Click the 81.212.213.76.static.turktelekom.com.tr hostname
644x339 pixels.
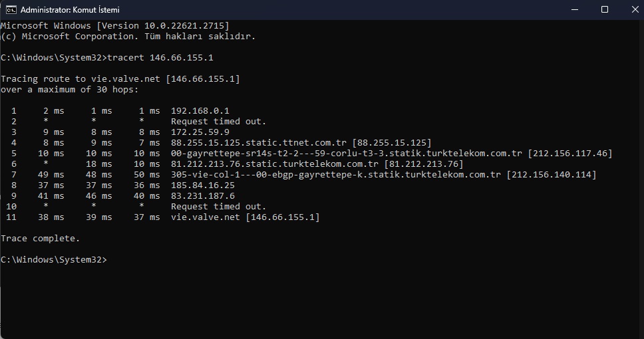[274, 164]
